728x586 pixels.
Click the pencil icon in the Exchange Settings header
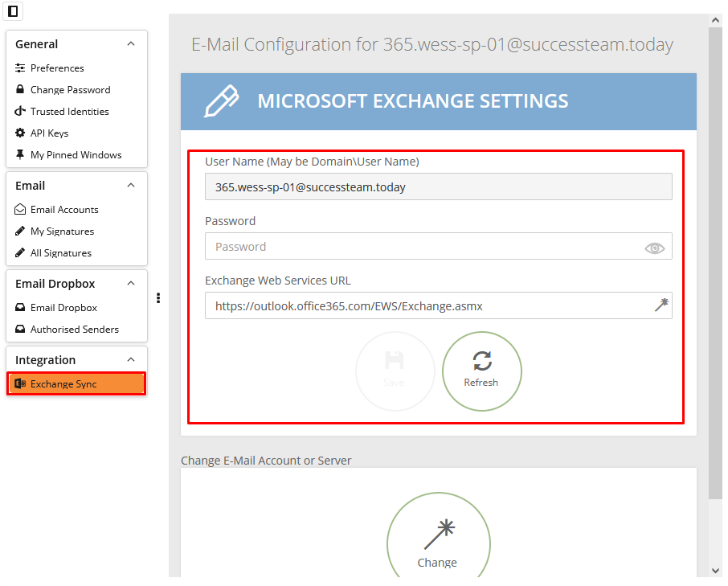222,101
